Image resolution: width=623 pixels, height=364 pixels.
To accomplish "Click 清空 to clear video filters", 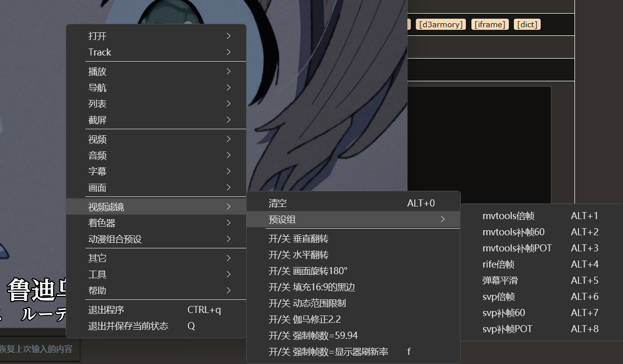I will pos(353,203).
